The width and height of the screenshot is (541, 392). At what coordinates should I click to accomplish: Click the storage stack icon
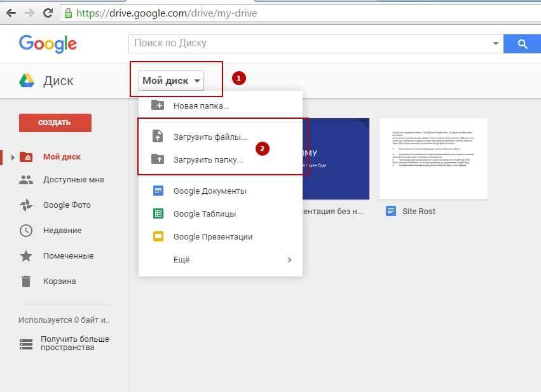[26, 344]
